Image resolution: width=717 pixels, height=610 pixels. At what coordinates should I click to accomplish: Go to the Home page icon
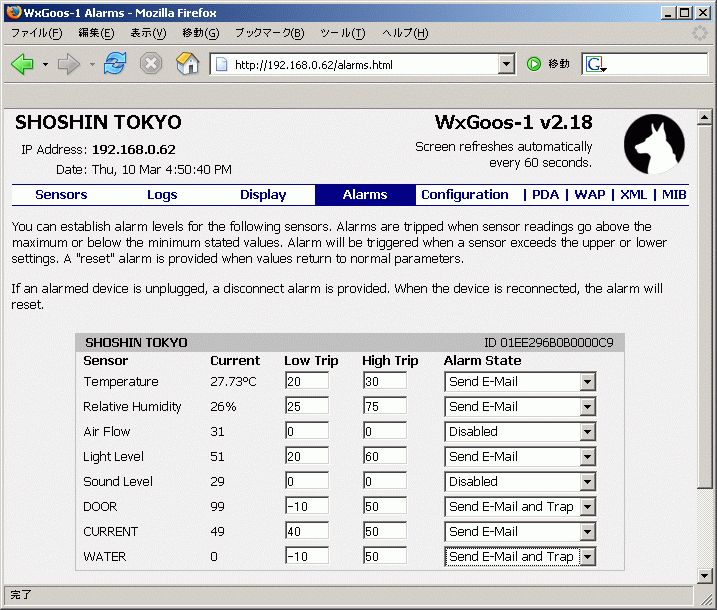pos(187,64)
